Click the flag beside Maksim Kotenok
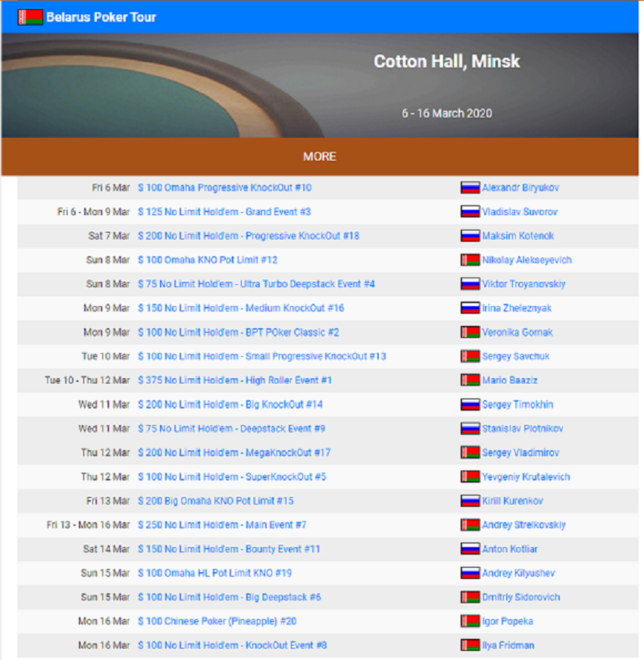 (470, 236)
